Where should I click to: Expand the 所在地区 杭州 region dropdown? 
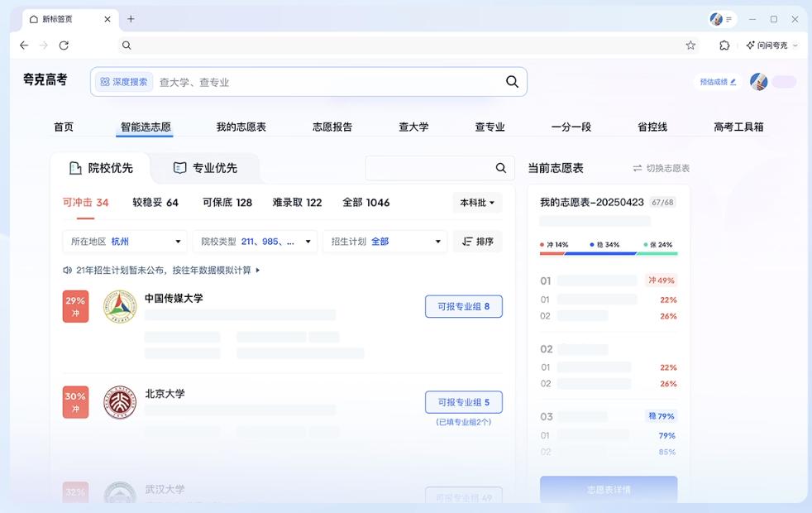click(124, 241)
